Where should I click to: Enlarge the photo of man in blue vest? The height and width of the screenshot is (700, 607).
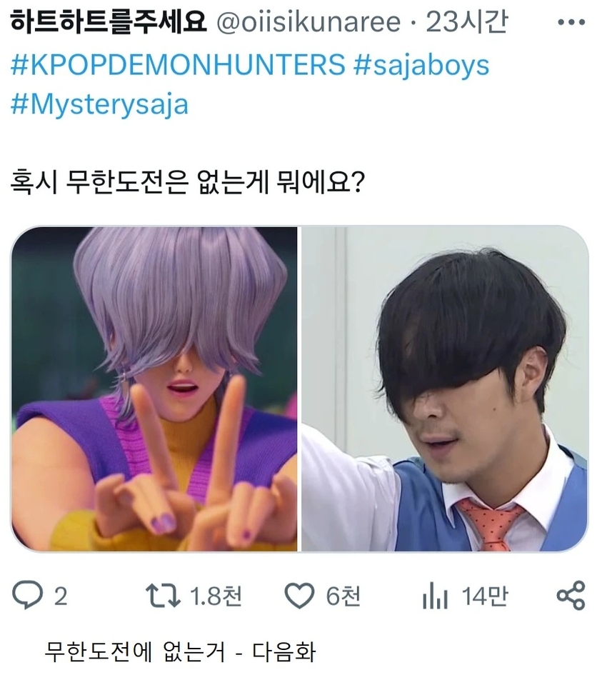point(445,389)
